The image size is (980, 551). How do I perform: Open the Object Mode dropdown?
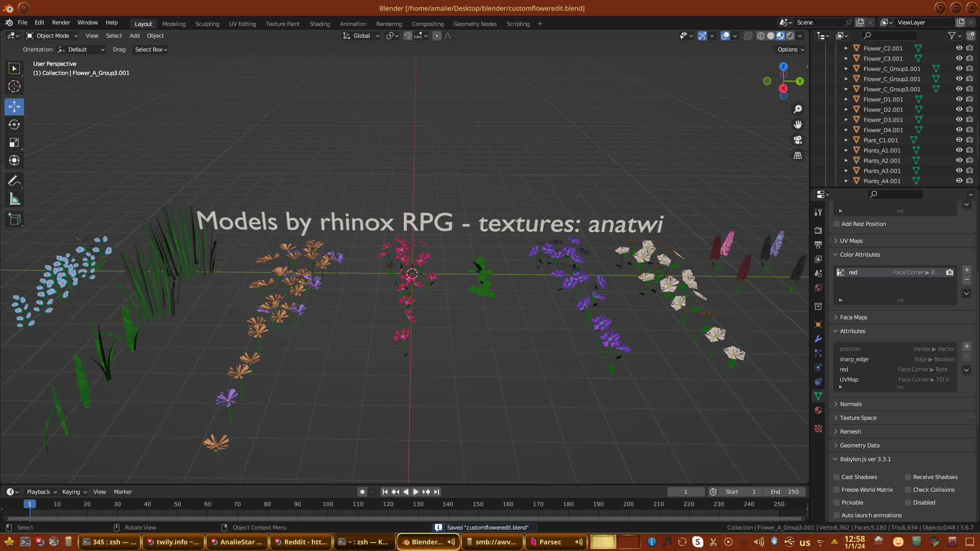tap(52, 36)
